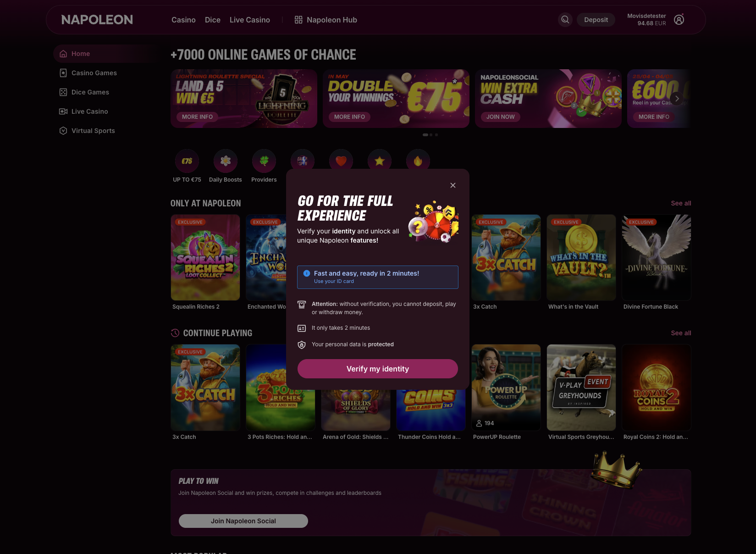
Task: Click See all for Only at Napoleon
Action: click(x=681, y=203)
